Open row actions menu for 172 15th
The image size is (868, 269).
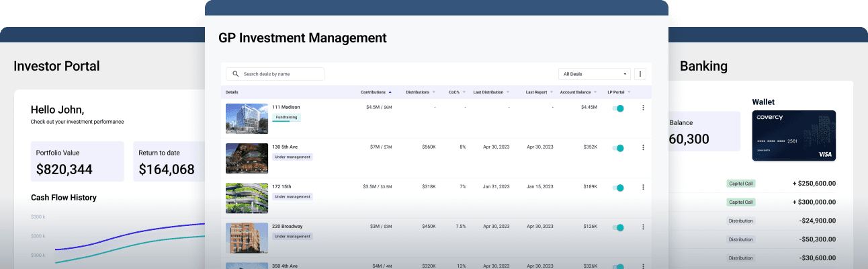coord(643,187)
